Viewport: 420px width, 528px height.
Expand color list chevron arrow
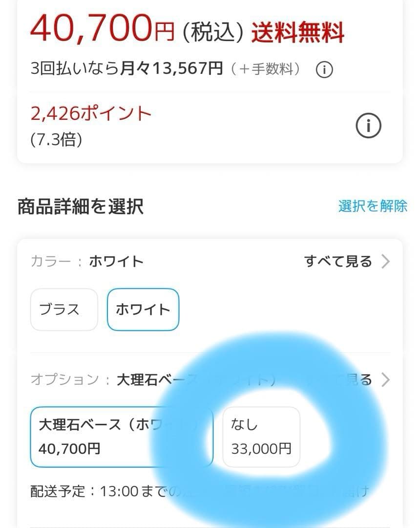pos(385,262)
